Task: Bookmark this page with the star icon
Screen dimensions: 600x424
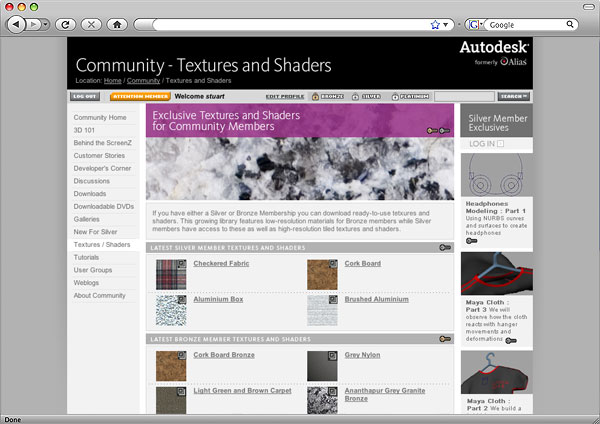Action: pos(434,22)
